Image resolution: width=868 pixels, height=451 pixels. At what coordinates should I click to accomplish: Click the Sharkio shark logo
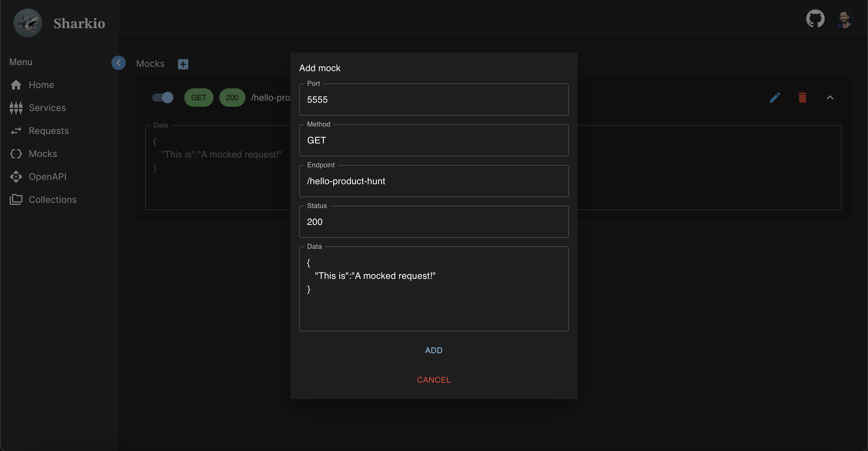pos(28,23)
